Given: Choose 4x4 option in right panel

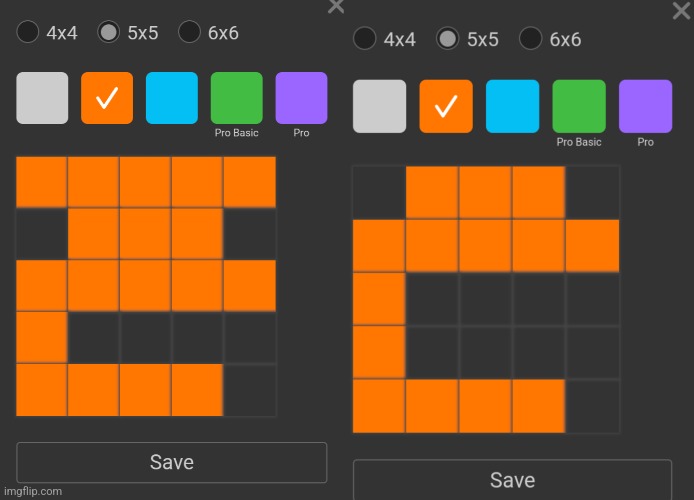Looking at the screenshot, I should tap(365, 39).
